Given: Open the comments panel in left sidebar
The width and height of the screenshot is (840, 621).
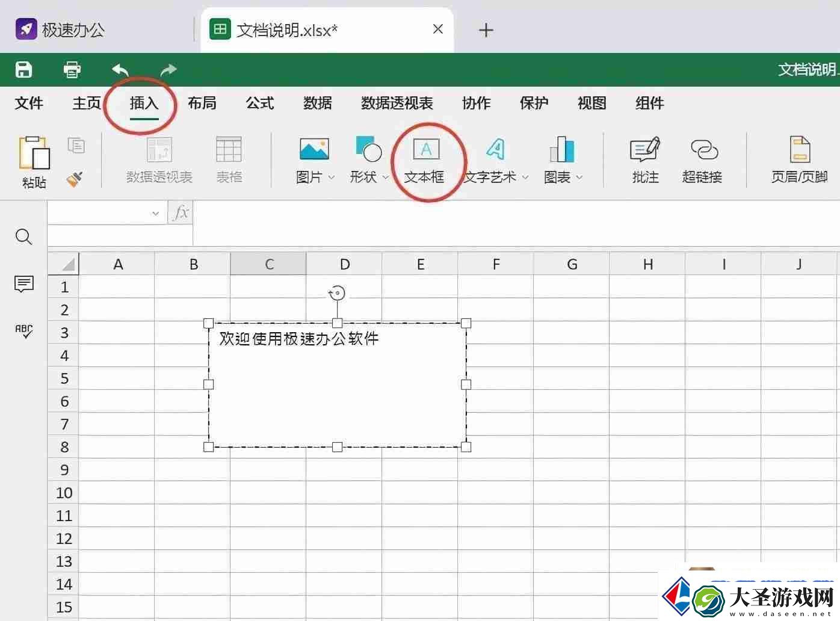Looking at the screenshot, I should tap(23, 283).
